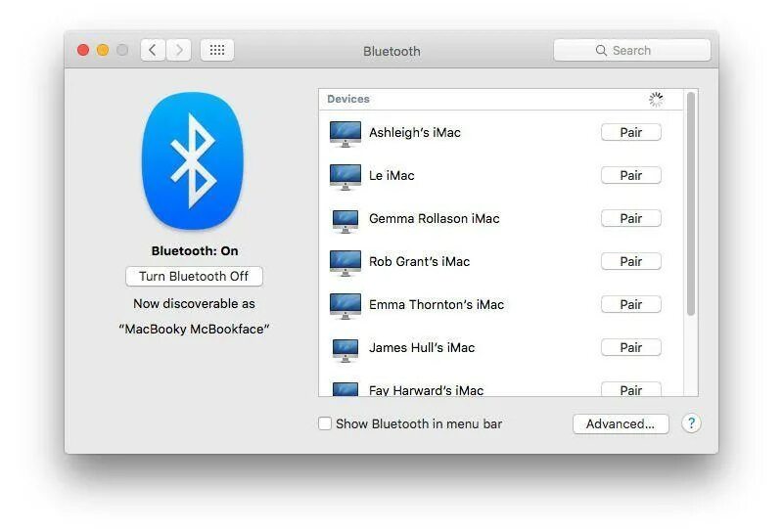783x532 pixels.
Task: Pair with Ashleigh's iMac
Action: coord(631,132)
